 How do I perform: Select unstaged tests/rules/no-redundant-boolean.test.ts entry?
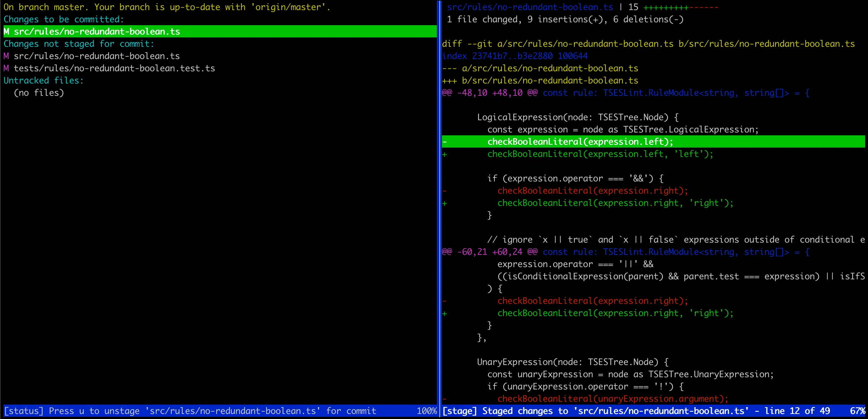(x=109, y=68)
